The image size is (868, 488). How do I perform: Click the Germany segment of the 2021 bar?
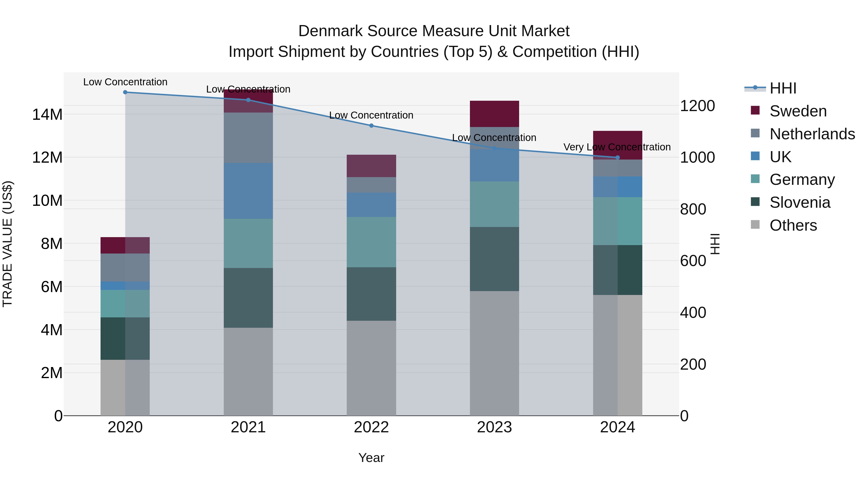248,243
